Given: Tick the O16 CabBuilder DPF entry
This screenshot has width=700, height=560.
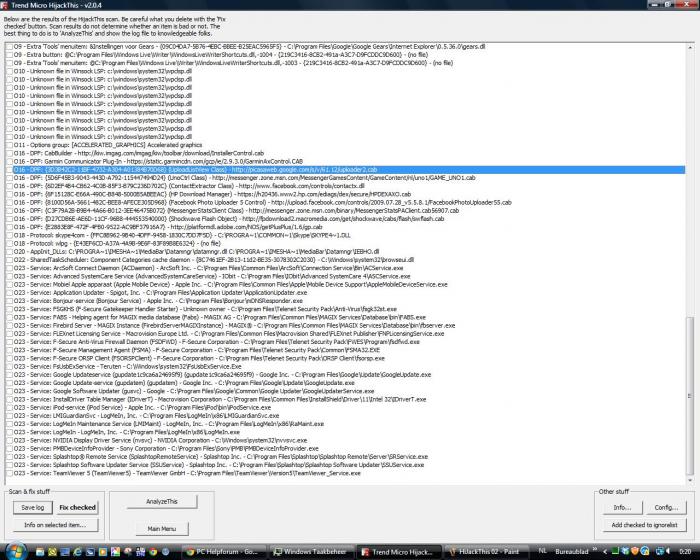Looking at the screenshot, I should 9,153.
